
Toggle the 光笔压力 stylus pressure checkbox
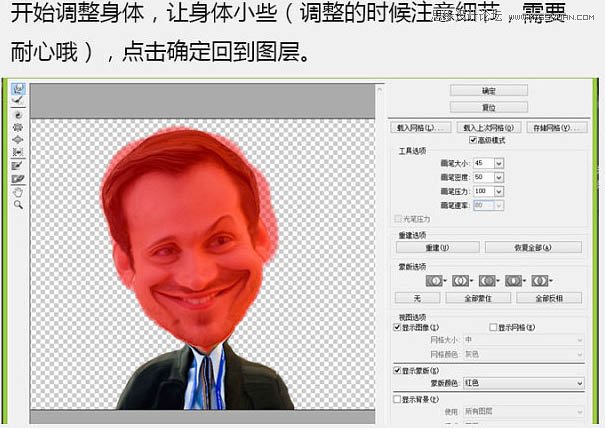tap(398, 219)
